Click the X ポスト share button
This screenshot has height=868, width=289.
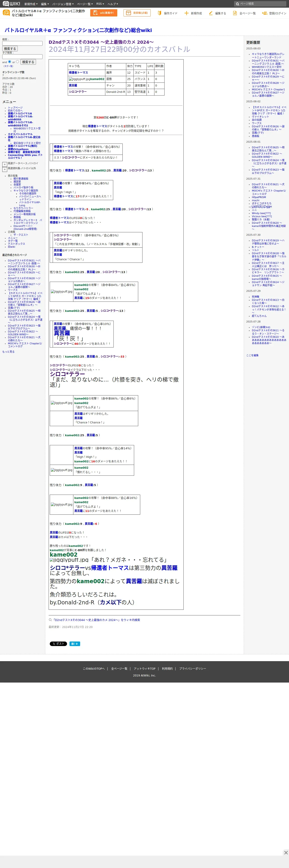coord(59,644)
